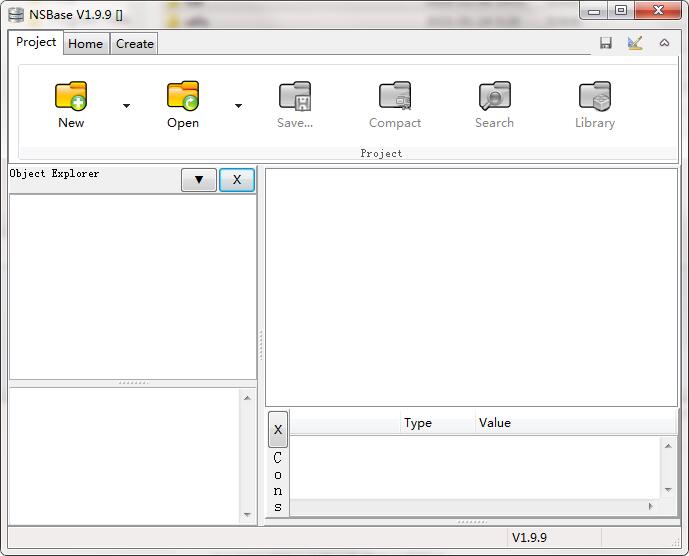The image size is (689, 556).
Task: Switch to the Home ribbon tab
Action: click(x=86, y=44)
